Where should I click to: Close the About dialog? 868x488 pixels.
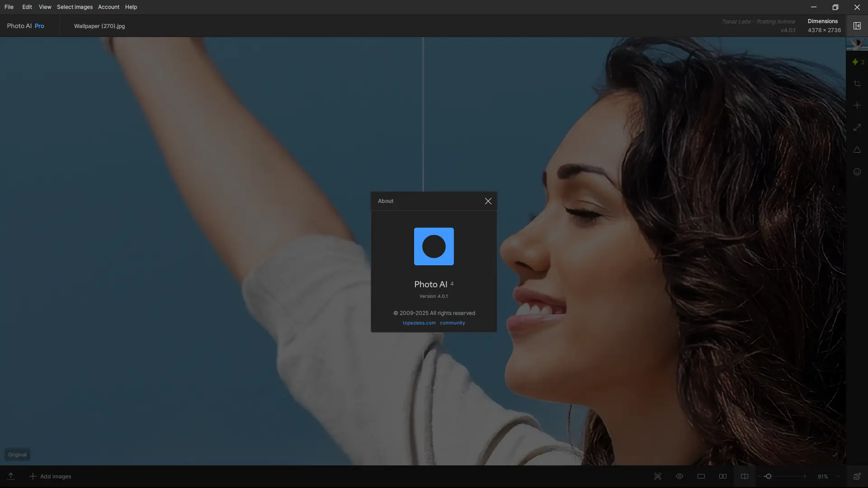[488, 201]
